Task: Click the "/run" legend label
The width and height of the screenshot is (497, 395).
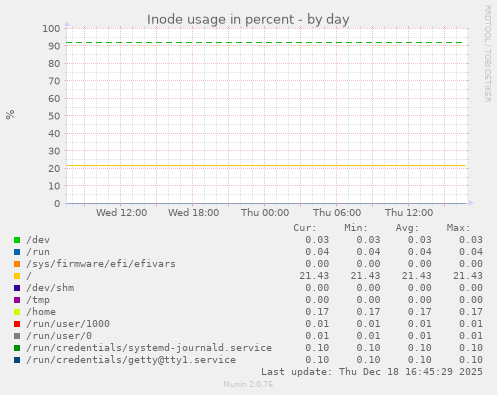Action: 38,252
